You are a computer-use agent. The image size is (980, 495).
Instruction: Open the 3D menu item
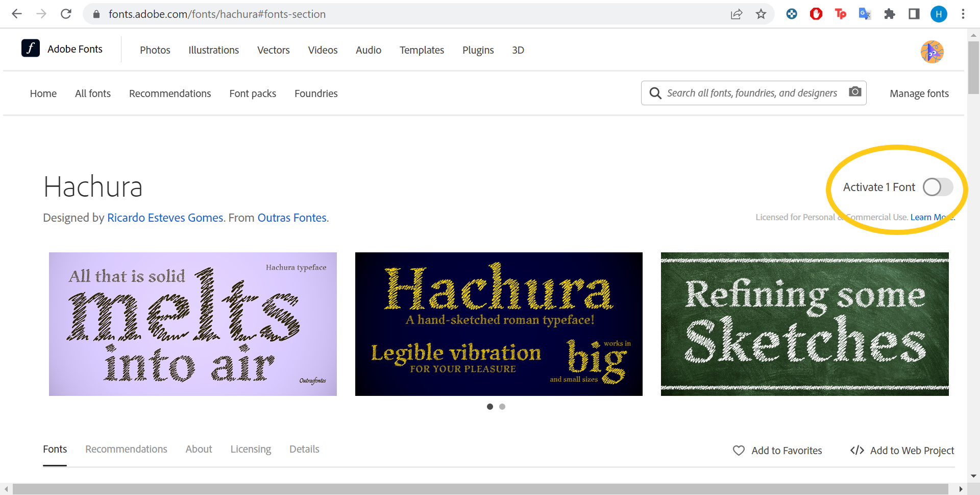click(518, 50)
